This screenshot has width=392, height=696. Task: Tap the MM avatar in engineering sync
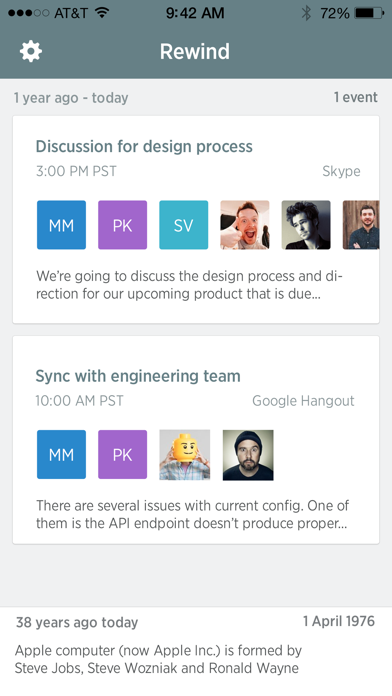point(61,454)
